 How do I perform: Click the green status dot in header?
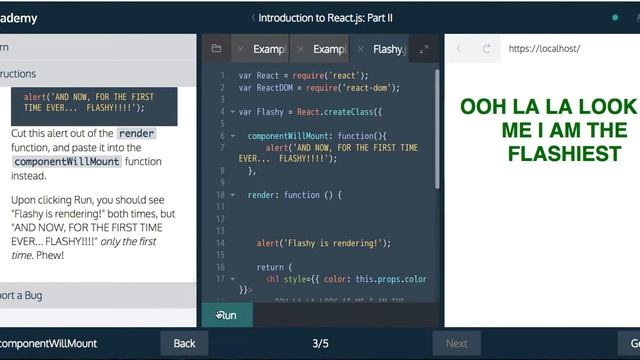(x=615, y=18)
